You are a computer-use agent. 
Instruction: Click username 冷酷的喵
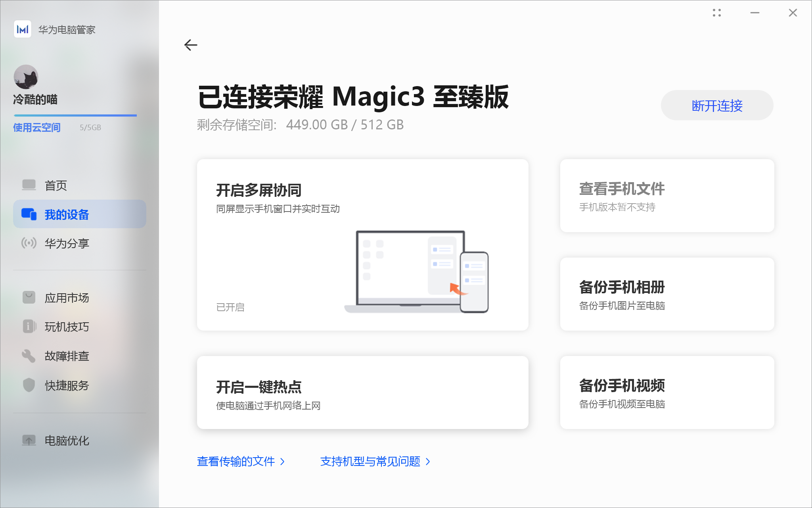[x=35, y=99]
